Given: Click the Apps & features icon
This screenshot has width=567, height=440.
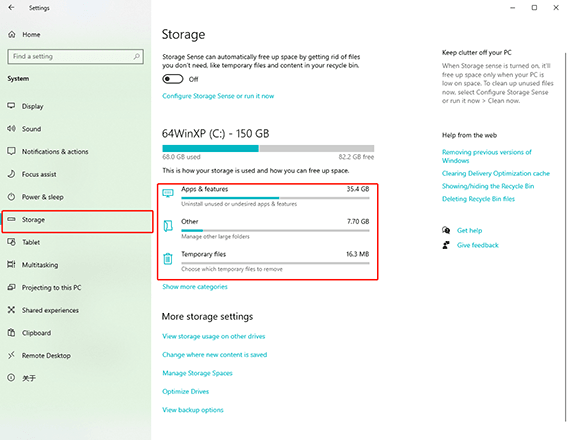Looking at the screenshot, I should (x=168, y=193).
